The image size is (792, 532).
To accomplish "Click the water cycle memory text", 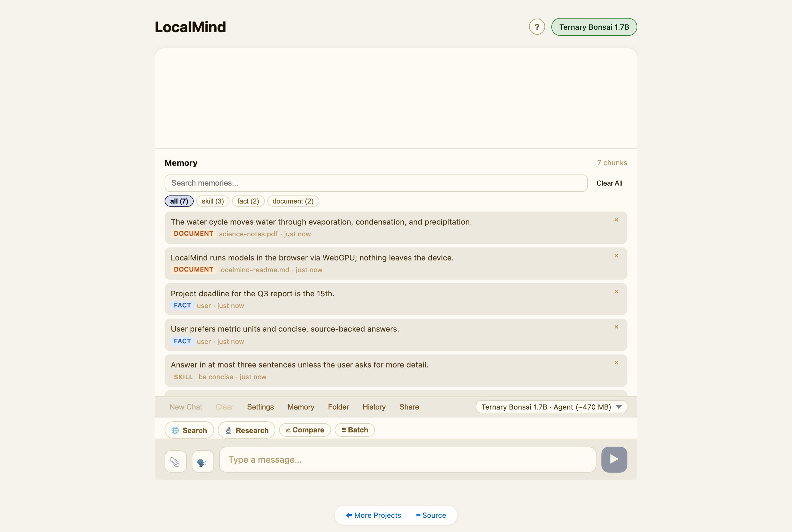I will (x=321, y=222).
